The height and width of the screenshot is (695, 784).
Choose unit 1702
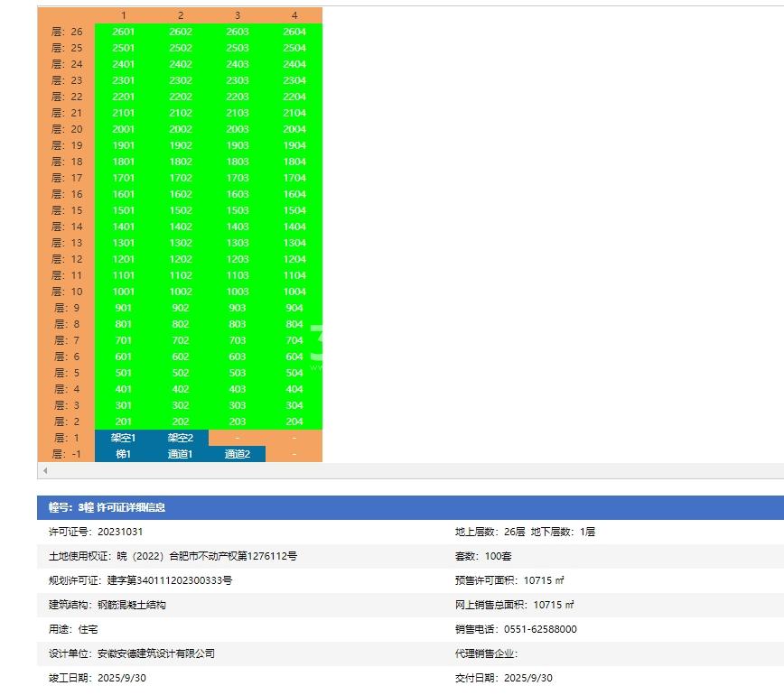[181, 178]
